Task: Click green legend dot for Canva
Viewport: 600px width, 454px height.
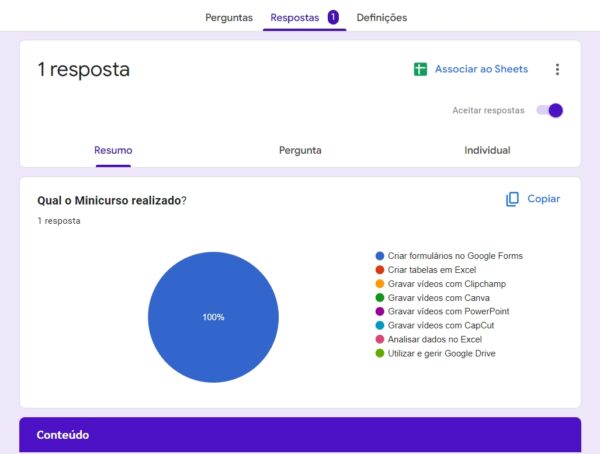Action: click(x=380, y=297)
